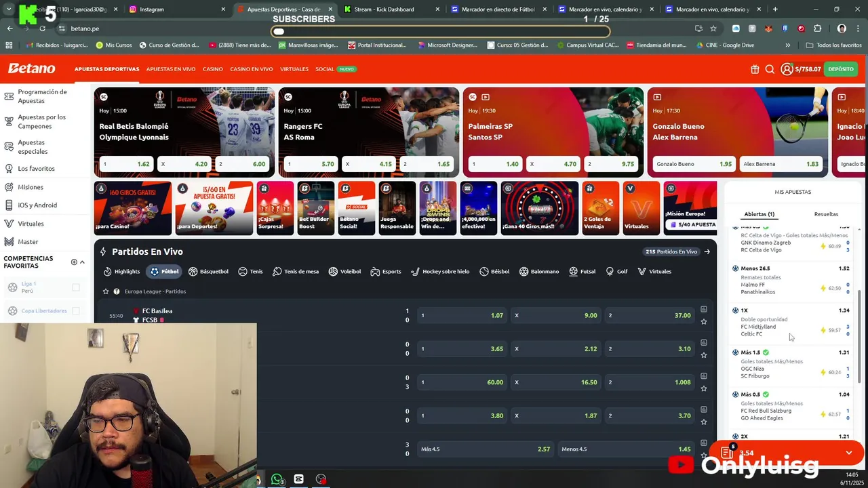Click the search magnifier icon
The image size is (868, 488).
(x=770, y=69)
